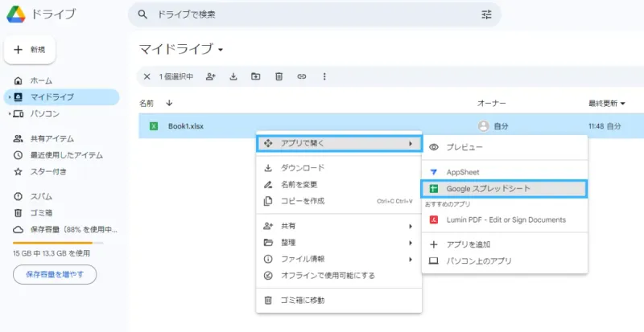The width and height of the screenshot is (644, 332).
Task: Choose コピーを作成 from context menu
Action: 339,201
